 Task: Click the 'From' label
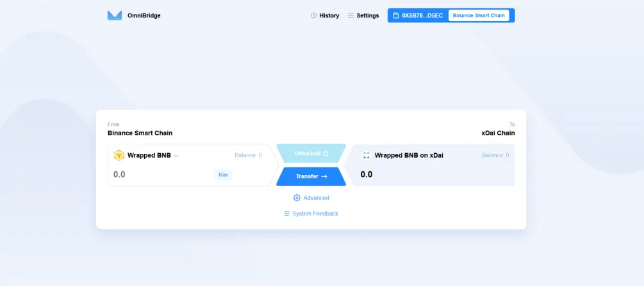113,124
